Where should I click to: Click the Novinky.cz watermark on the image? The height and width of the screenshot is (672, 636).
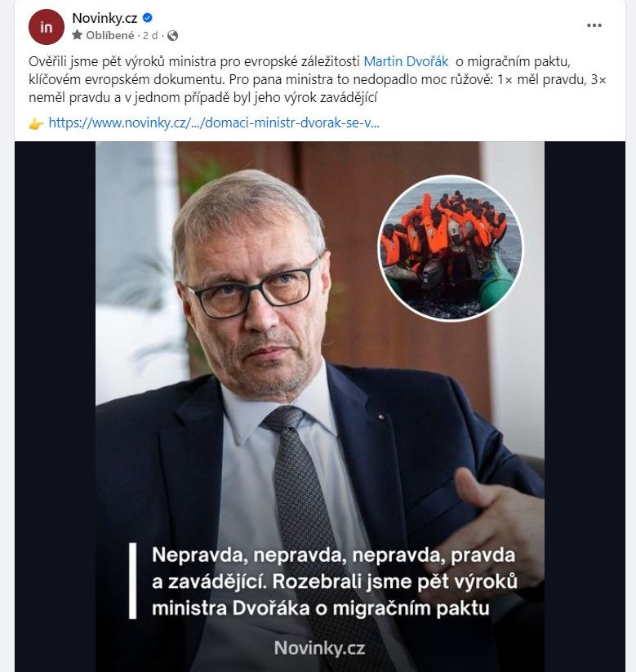pyautogui.click(x=320, y=648)
